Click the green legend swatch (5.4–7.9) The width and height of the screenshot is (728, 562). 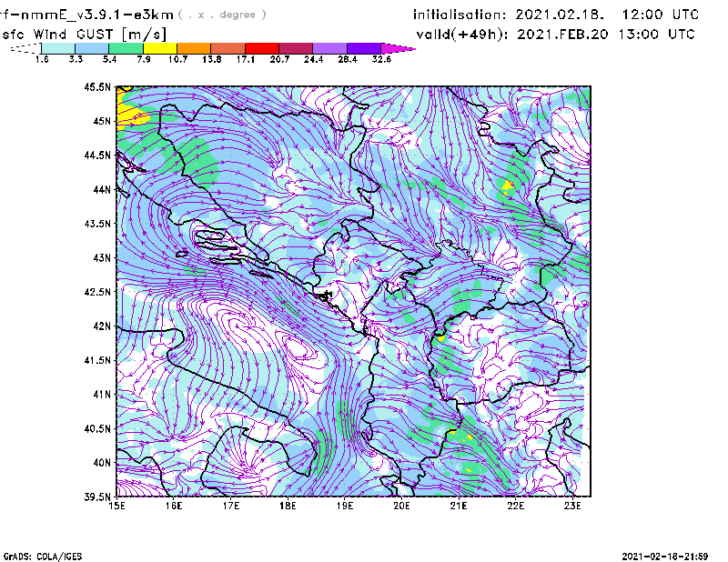coord(126,48)
